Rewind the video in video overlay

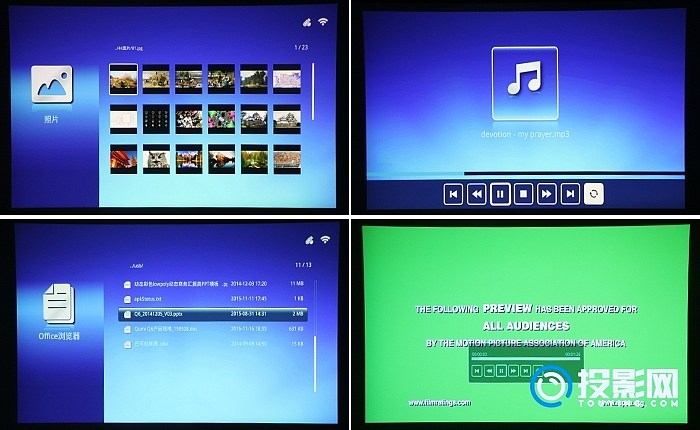489,371
